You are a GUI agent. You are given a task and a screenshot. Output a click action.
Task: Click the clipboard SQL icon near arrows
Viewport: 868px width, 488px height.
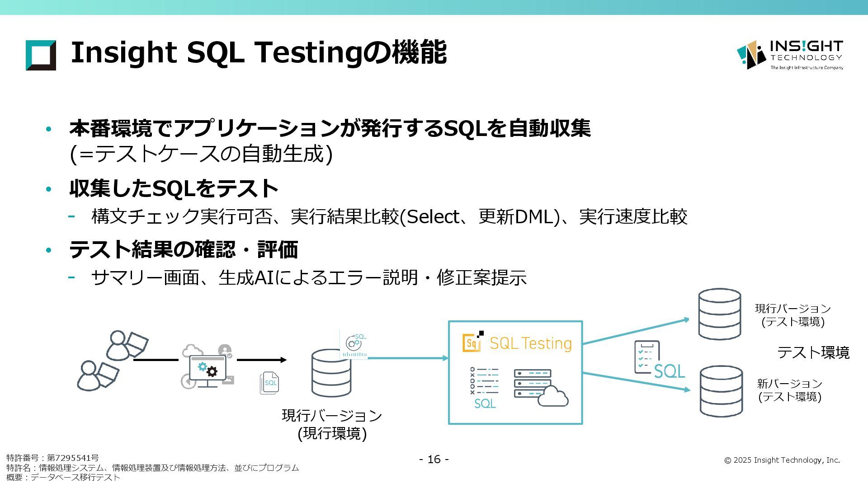[659, 360]
